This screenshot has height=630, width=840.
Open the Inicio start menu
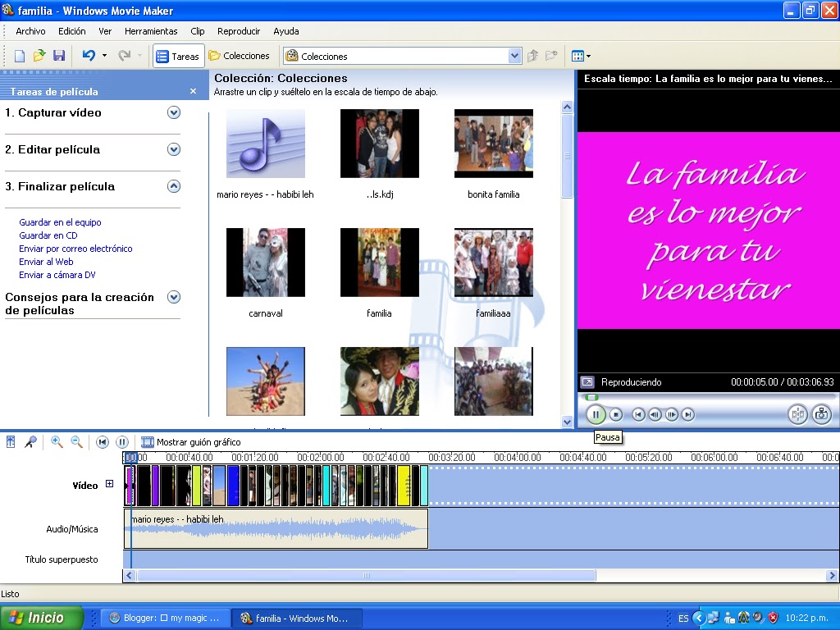tap(42, 618)
